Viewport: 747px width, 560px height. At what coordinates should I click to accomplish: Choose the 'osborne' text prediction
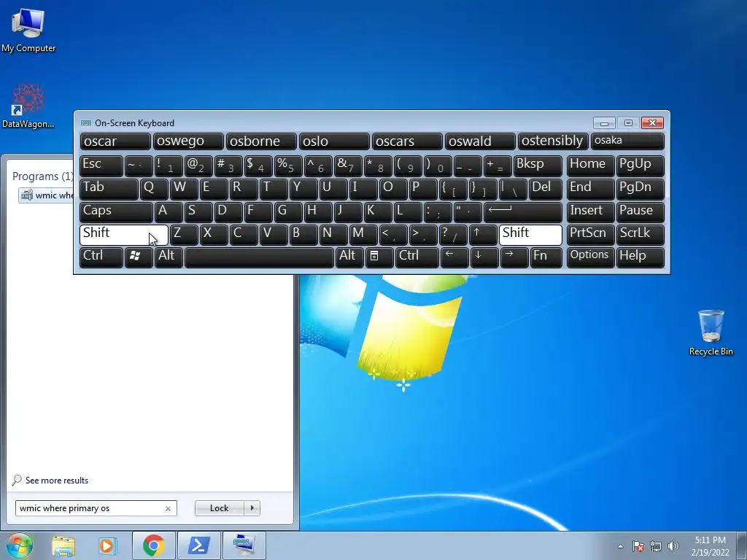point(260,141)
